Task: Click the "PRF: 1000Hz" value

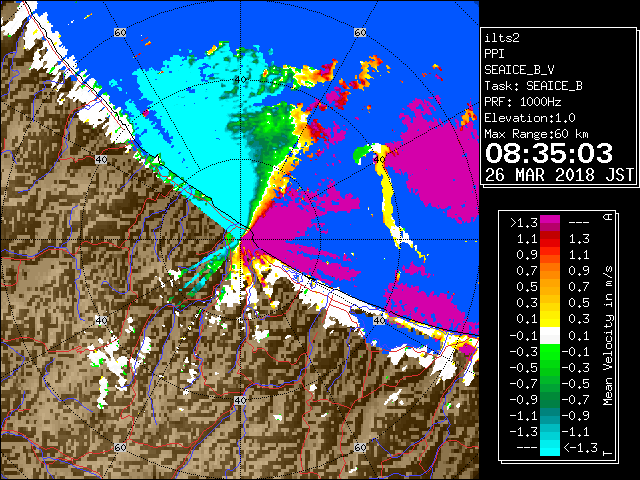Action: click(x=523, y=102)
